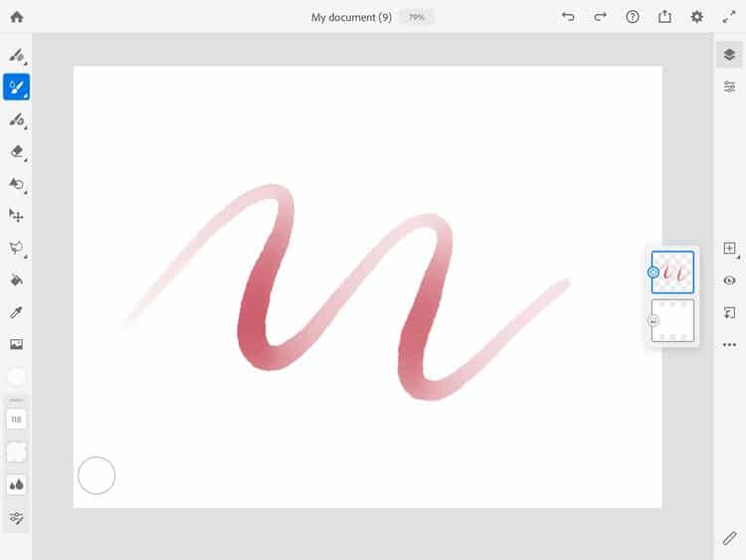Image resolution: width=746 pixels, height=560 pixels.
Task: Open more layer actions ellipsis
Action: 729,344
